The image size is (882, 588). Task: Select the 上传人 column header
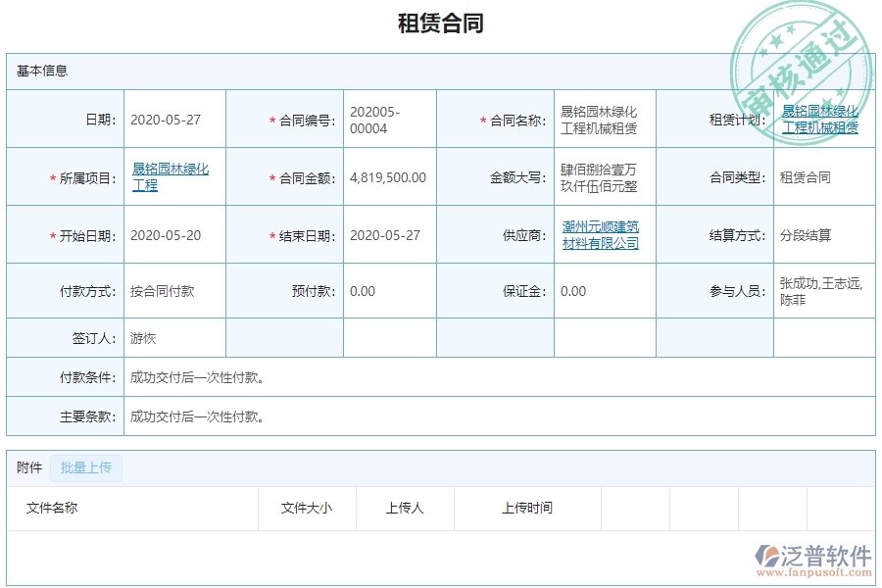[403, 508]
